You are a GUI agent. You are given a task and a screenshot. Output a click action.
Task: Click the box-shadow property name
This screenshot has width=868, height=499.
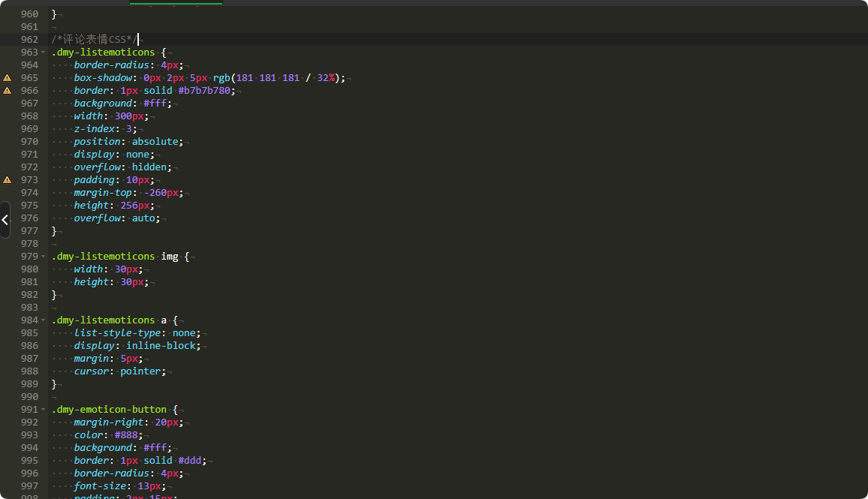(x=104, y=78)
